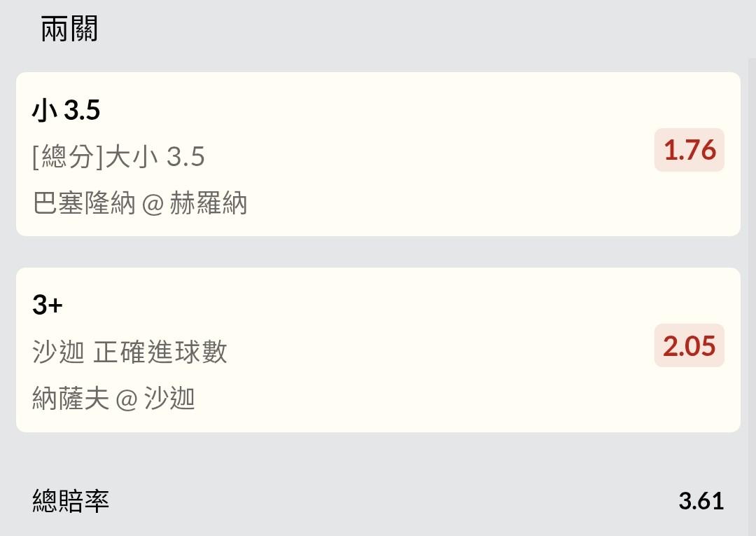Click the @ between 納薩夫 and 沙迦
Screen dimensions: 756x536
click(127, 399)
